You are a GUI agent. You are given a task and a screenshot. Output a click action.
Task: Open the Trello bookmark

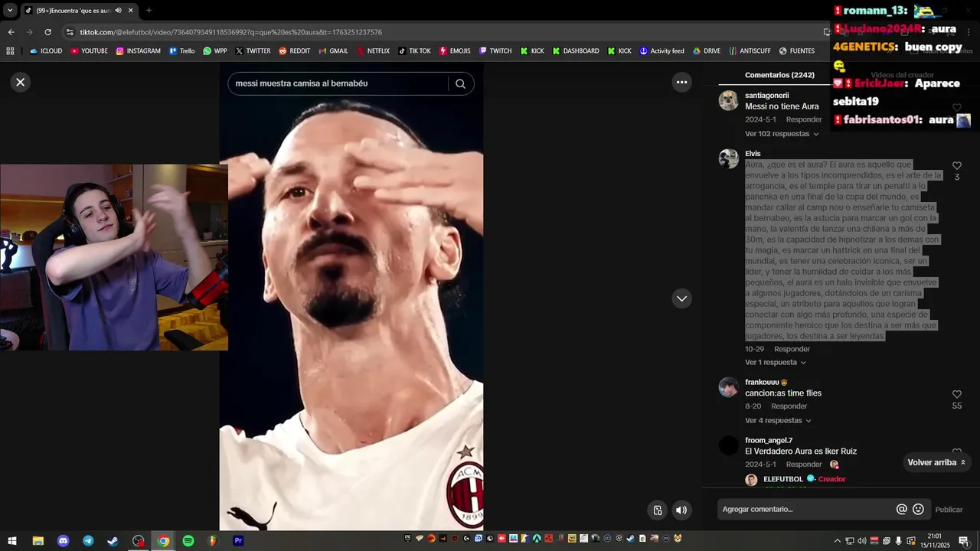point(181,51)
